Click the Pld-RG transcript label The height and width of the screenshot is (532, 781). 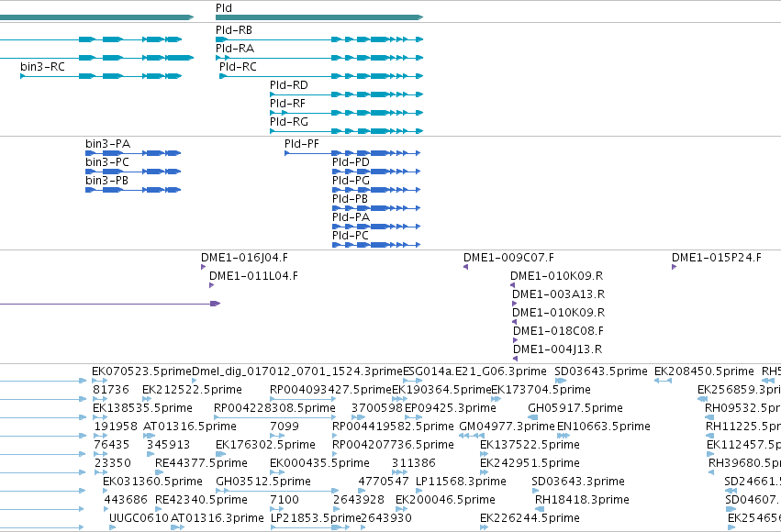point(289,122)
